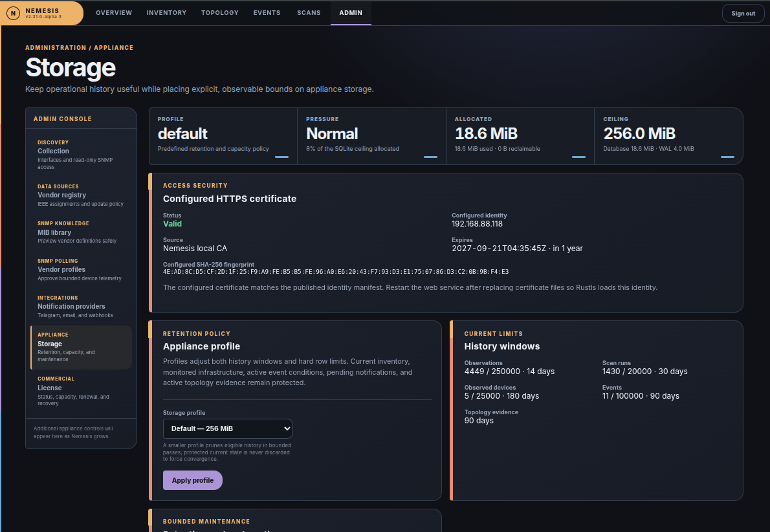Open License under Commercial
Screen dimensions: 770x532
(x=81, y=391)
